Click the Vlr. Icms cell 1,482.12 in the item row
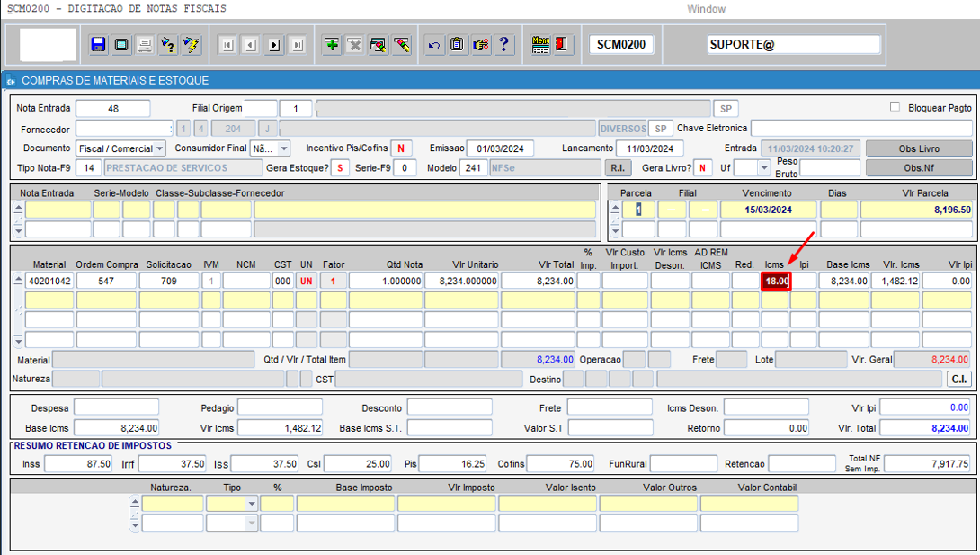 [x=895, y=281]
